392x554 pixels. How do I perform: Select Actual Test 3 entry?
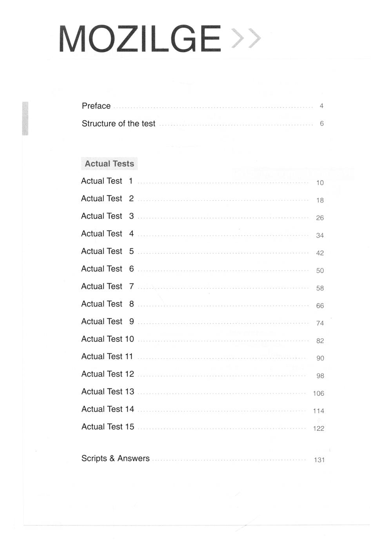pos(107,216)
